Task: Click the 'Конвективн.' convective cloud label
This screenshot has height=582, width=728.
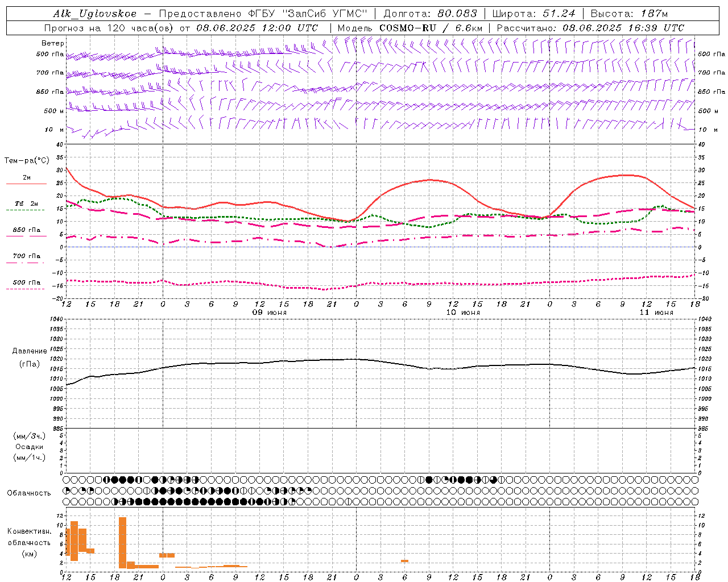Action: tap(30, 531)
